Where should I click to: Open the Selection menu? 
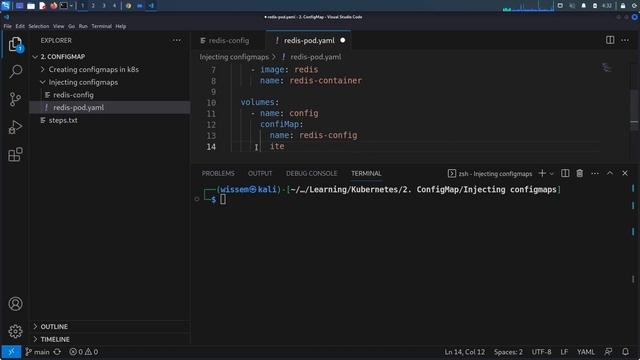(39, 26)
